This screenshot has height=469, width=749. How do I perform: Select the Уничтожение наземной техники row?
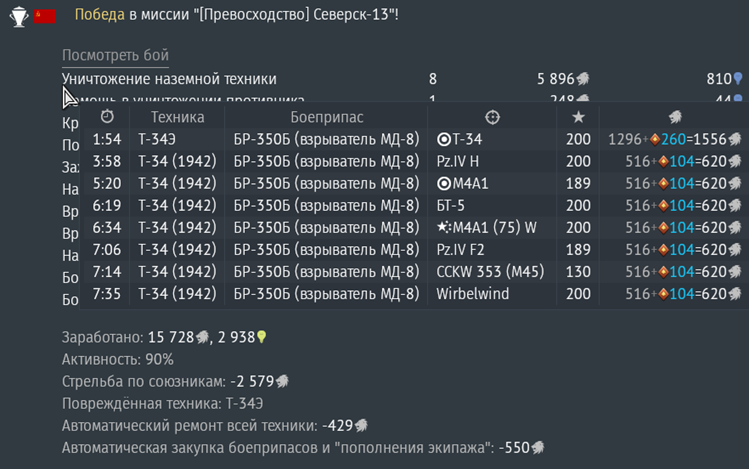(170, 79)
